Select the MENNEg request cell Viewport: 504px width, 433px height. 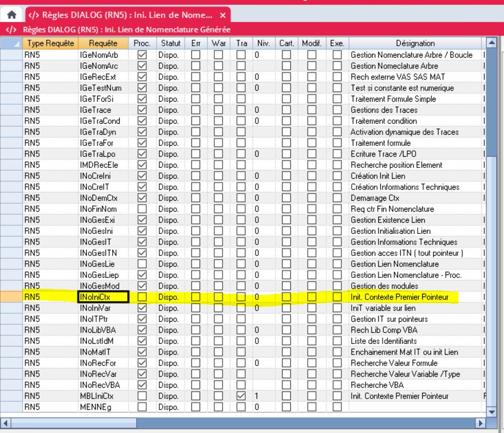pyautogui.click(x=103, y=407)
